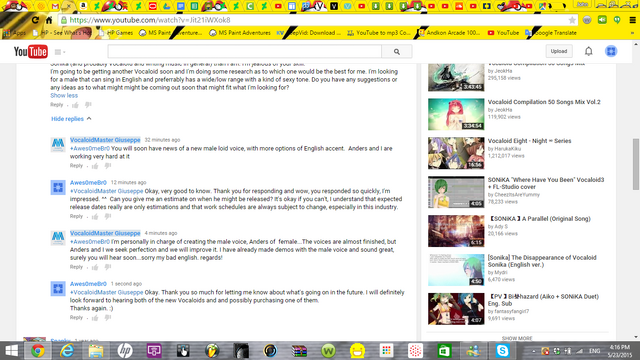Launch FL Studio from taskbar
Screen dimensions: 640x360
[212, 351]
